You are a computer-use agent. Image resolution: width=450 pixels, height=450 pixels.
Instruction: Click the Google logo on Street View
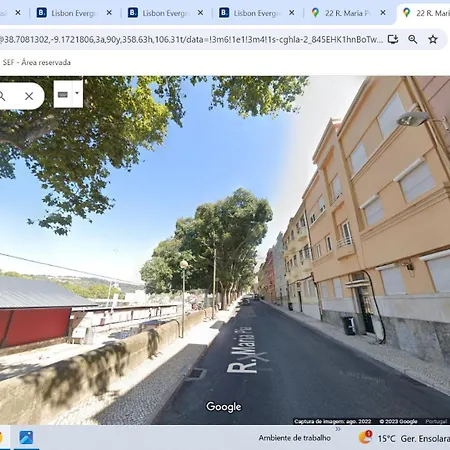[x=223, y=407]
